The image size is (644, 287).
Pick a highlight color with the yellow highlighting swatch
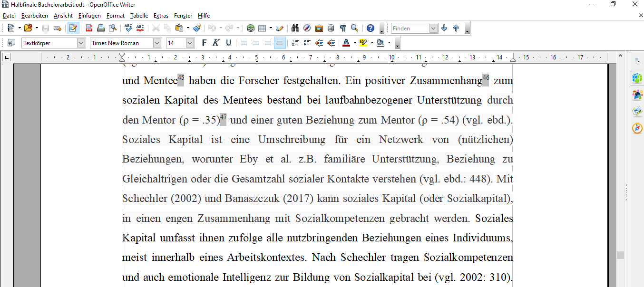pyautogui.click(x=364, y=43)
